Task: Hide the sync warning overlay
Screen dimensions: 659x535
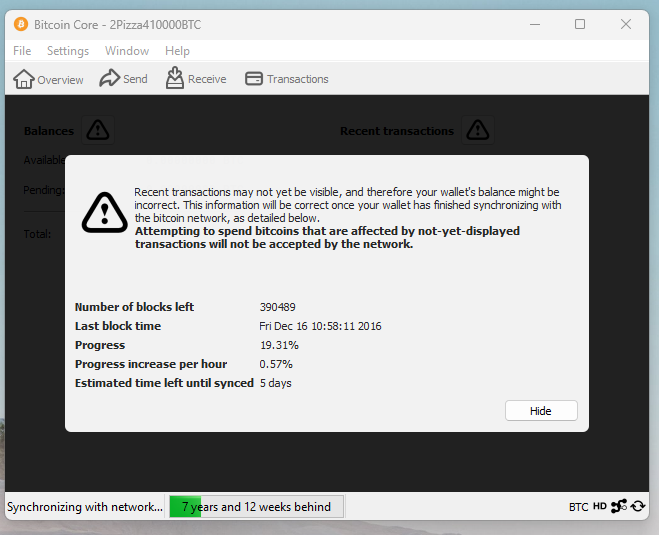Action: (541, 411)
